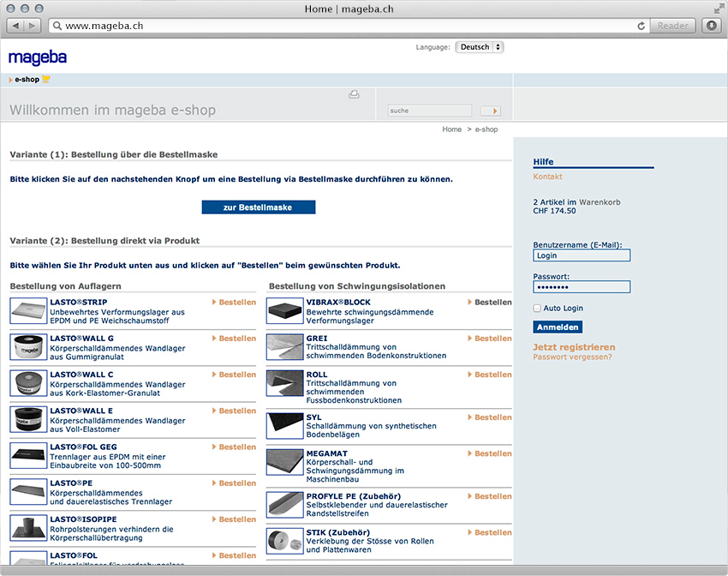Image resolution: width=728 pixels, height=576 pixels.
Task: Open the Safari downloads button
Action: coord(711,26)
